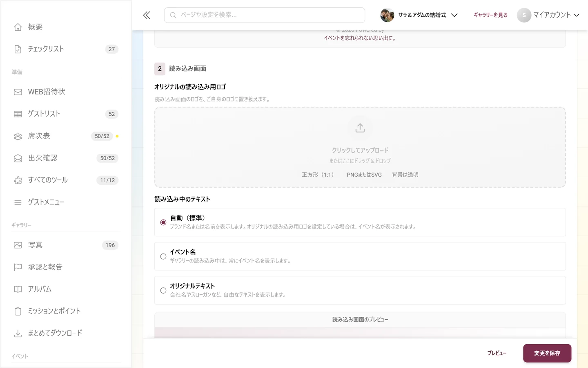588x368 pixels.
Task: Click the flag icon beside 承認と報告
Action: click(x=18, y=267)
